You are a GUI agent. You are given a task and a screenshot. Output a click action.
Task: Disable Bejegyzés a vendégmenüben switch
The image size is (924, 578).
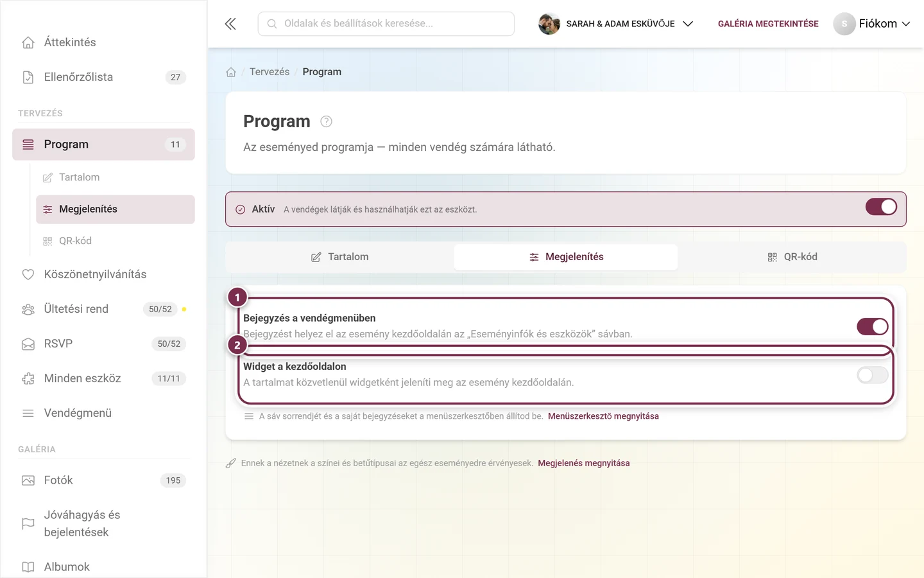click(x=873, y=326)
